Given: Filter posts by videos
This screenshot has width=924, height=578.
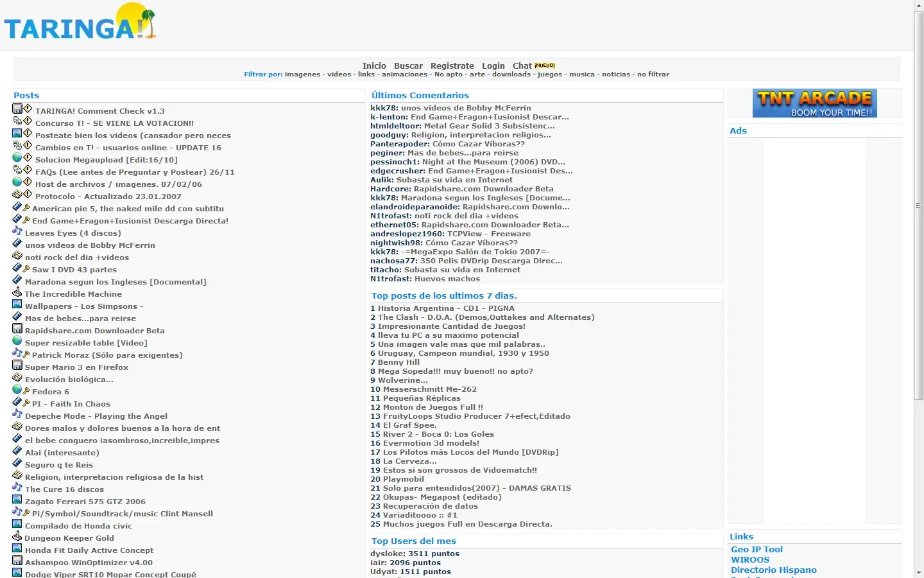Looking at the screenshot, I should tap(339, 74).
